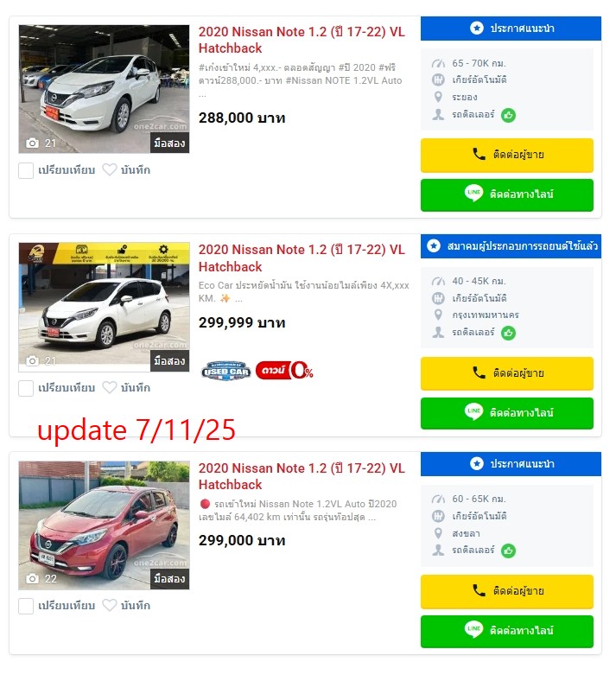Contact via LINE for the Bangkok listing
The height and width of the screenshot is (681, 616).
click(506, 413)
